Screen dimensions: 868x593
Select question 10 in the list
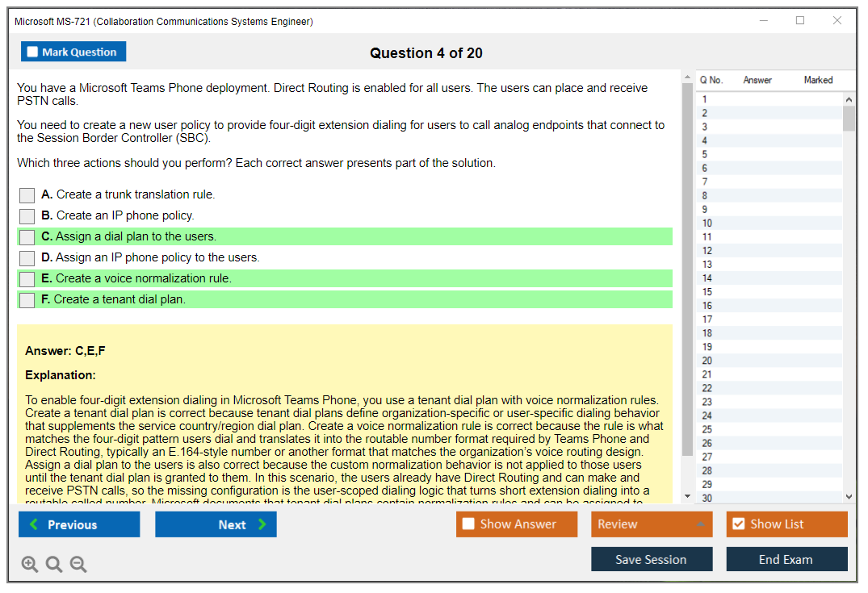click(769, 223)
